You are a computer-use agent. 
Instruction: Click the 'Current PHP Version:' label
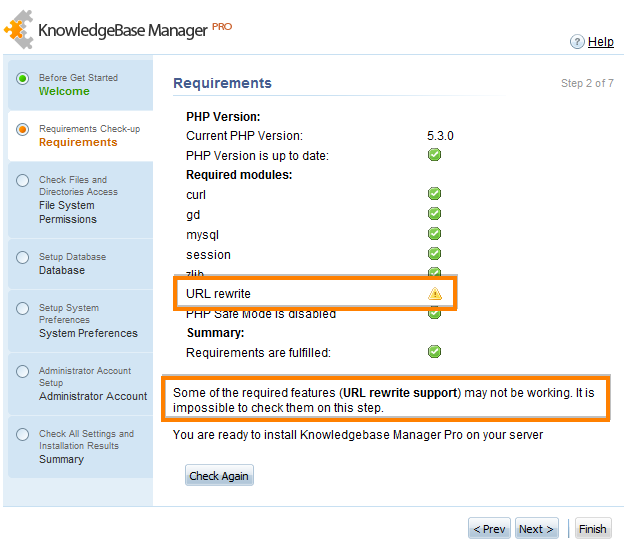(244, 136)
